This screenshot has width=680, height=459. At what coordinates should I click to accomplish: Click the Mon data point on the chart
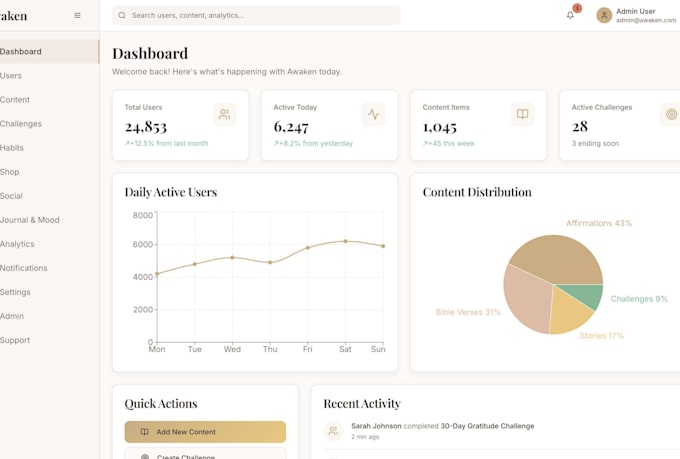tap(157, 274)
